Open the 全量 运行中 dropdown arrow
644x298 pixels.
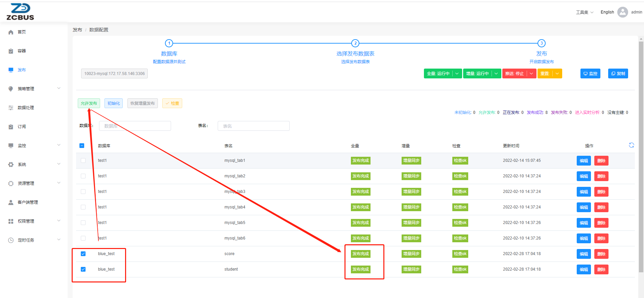tap(457, 74)
